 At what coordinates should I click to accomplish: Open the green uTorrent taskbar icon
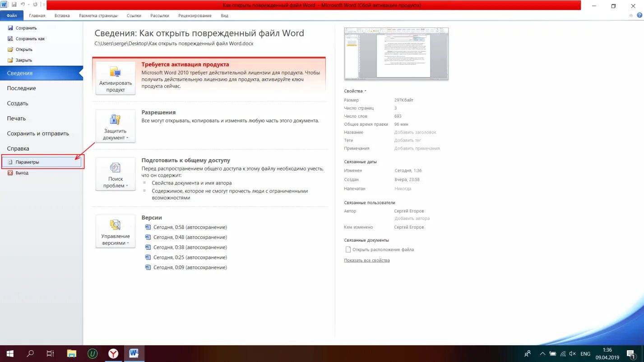tap(93, 354)
